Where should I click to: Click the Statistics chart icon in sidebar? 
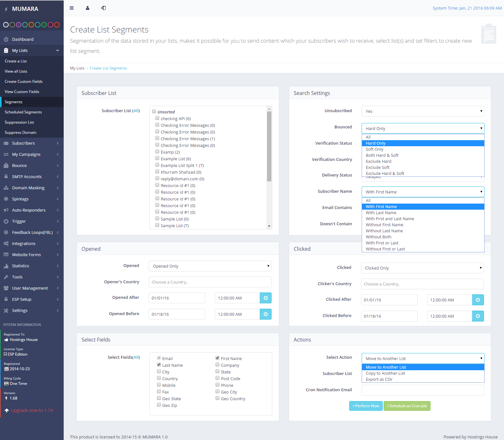click(6, 266)
